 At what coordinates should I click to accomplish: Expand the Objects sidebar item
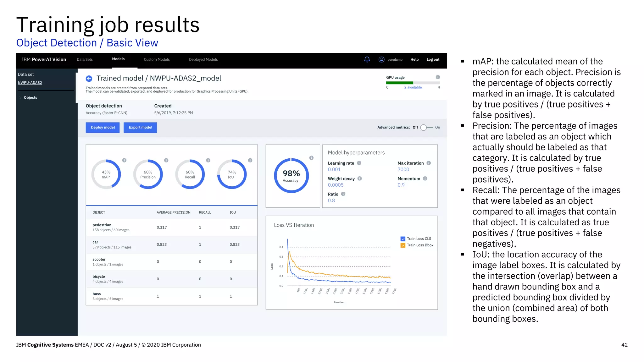pos(30,98)
